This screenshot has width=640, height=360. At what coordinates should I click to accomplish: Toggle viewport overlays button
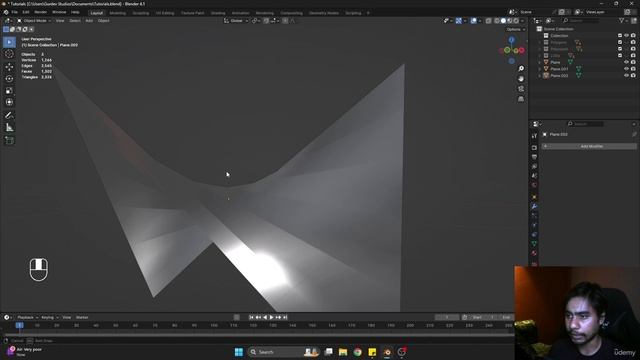pos(473,20)
